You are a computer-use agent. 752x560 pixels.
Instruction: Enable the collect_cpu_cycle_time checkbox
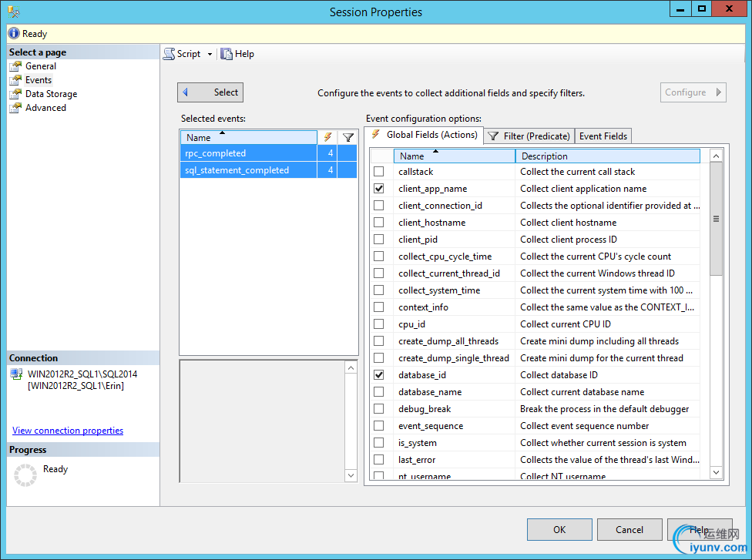[379, 256]
